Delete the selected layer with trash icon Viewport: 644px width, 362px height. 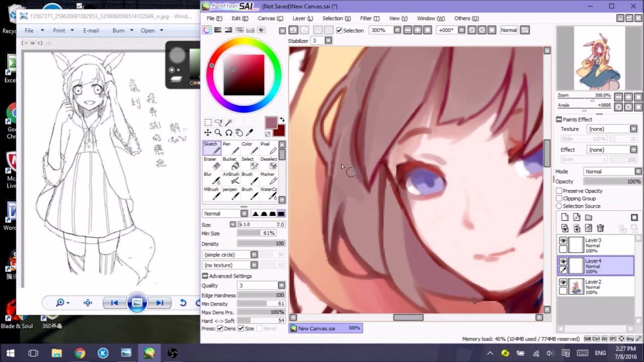coord(600,228)
